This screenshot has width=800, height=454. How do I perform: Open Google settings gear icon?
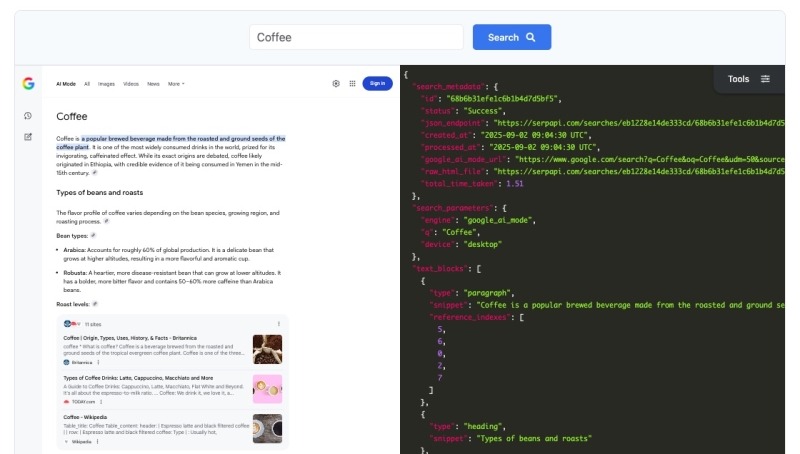tap(336, 84)
